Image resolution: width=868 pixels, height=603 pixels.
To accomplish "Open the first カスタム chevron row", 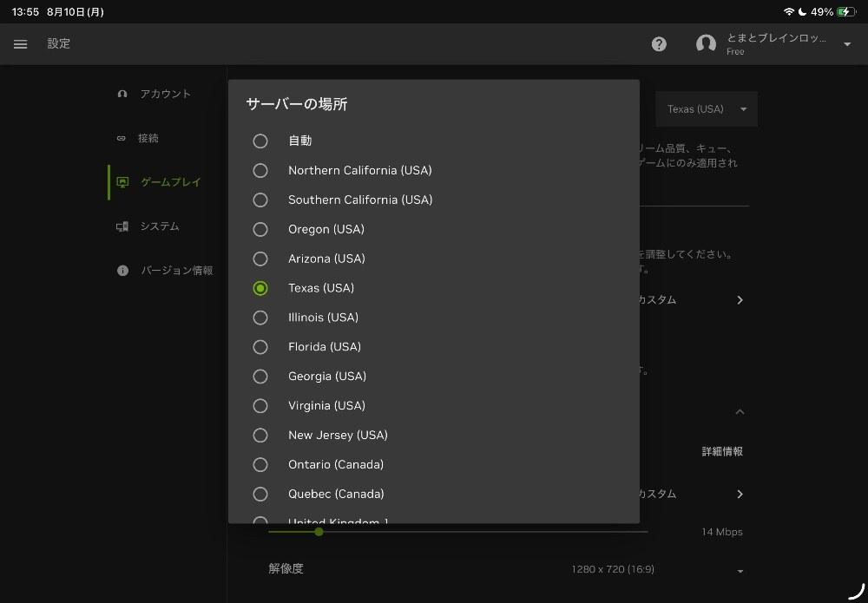I will coord(740,300).
